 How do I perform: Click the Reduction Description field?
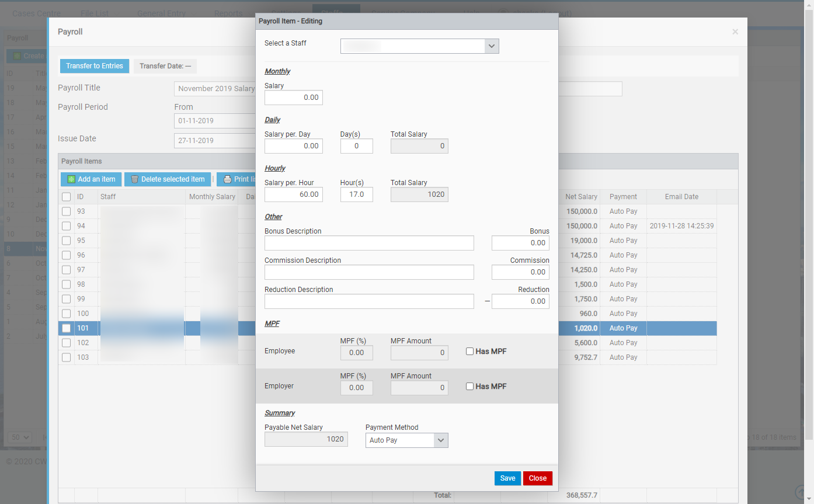coord(369,301)
